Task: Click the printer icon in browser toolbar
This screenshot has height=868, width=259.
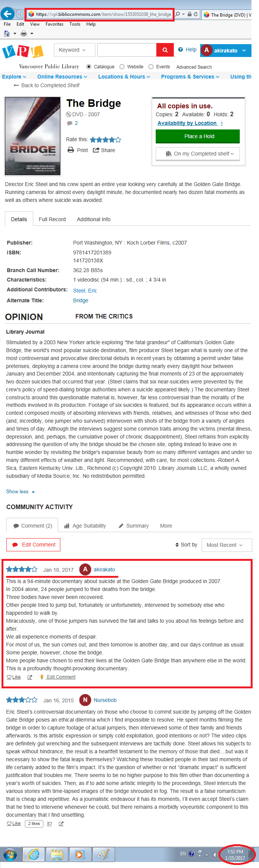Action: [x=24, y=34]
